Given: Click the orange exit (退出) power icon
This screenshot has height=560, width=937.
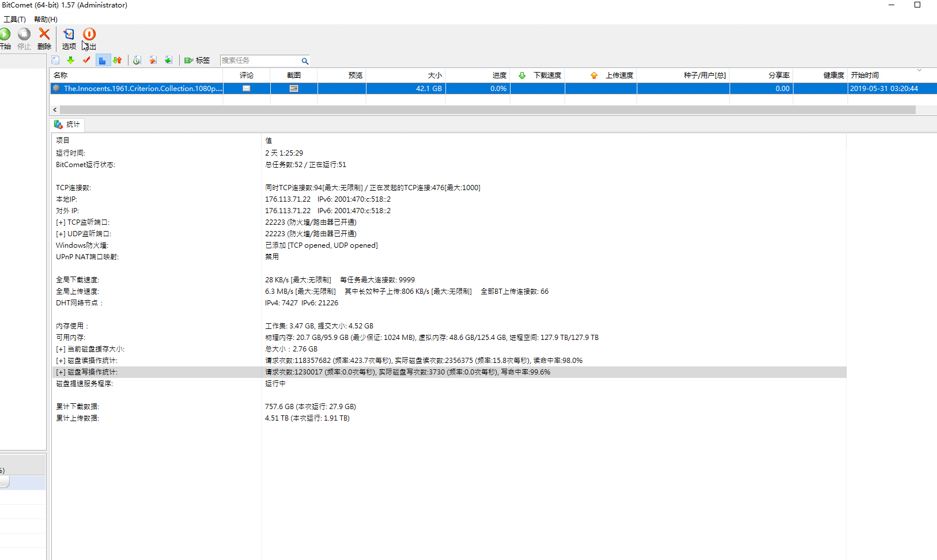Looking at the screenshot, I should pyautogui.click(x=89, y=35).
